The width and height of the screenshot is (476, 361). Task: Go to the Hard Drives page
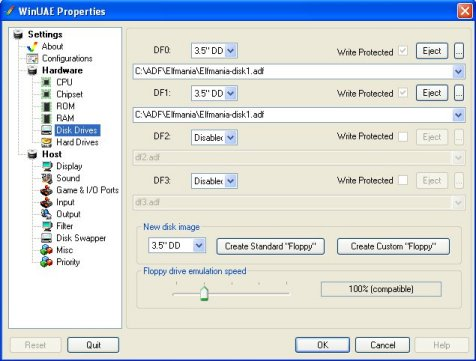pos(77,142)
